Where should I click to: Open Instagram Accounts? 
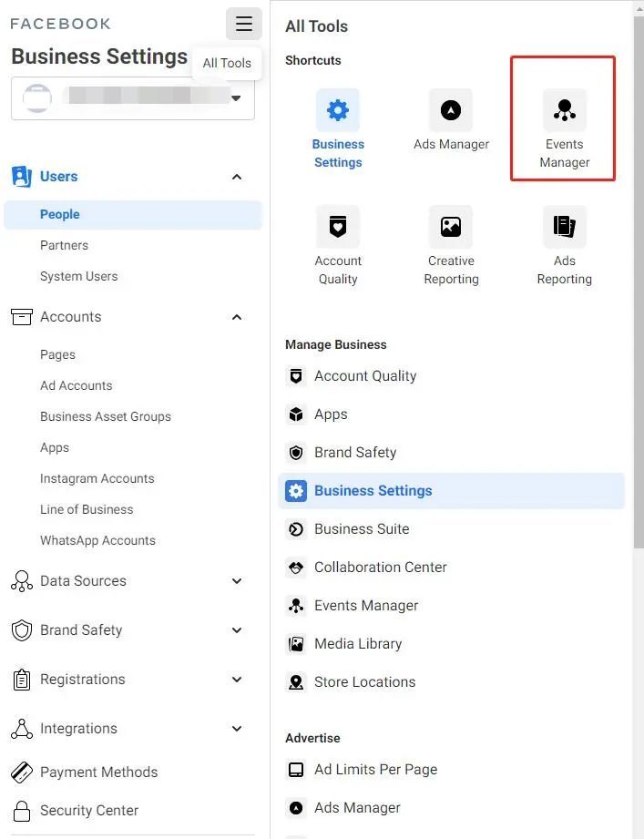pyautogui.click(x=97, y=479)
